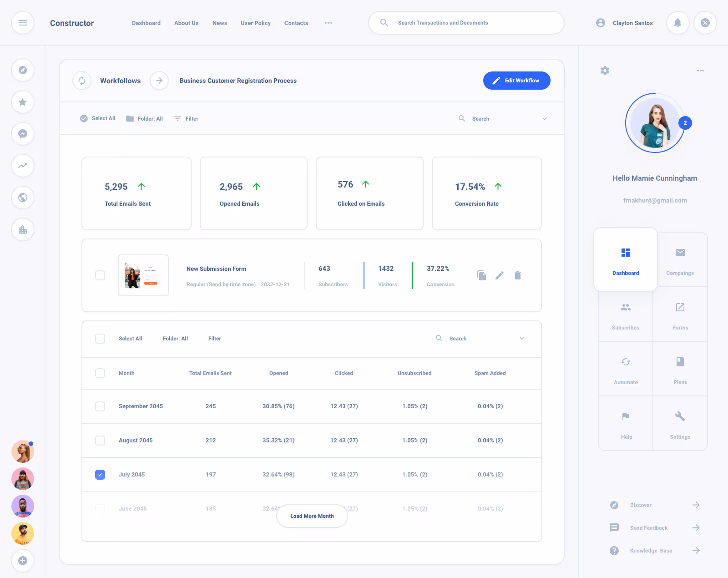Click Load More Month

click(312, 516)
